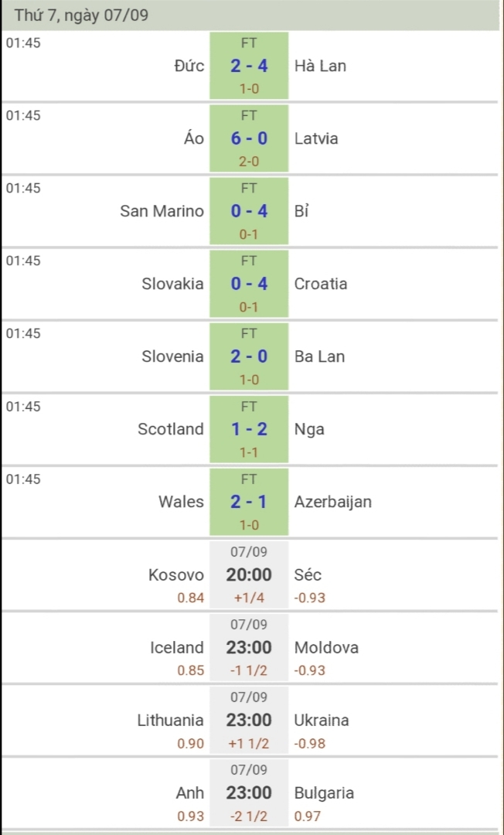Select the Kosovo vs Séc 20:00 kickoff box
Screen dimensions: 504x835
[249, 574]
